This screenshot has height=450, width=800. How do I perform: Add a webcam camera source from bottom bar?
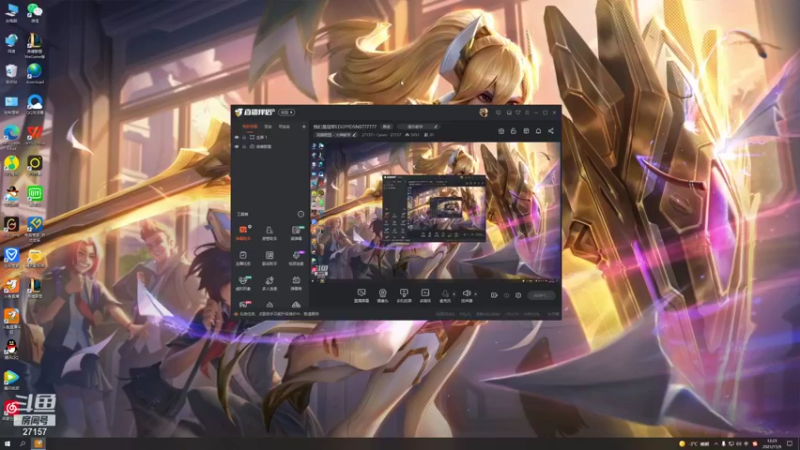coord(382,295)
